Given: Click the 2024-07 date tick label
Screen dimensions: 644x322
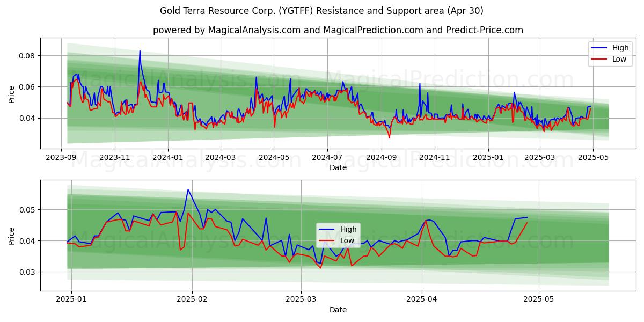Looking at the screenshot, I should click(x=327, y=157).
